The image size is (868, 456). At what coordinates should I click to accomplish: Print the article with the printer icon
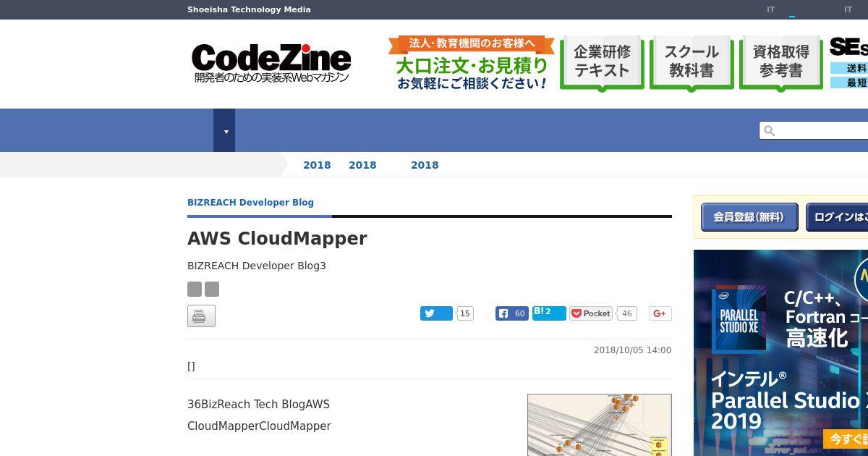201,316
